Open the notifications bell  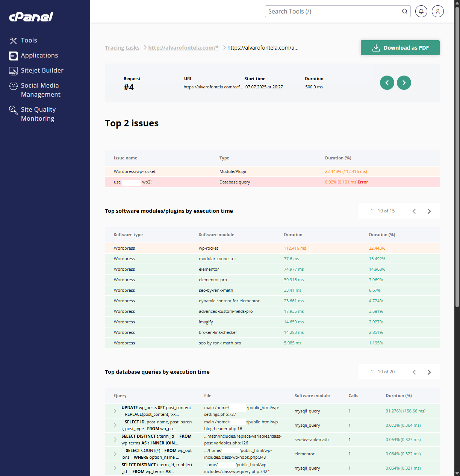[x=421, y=11]
